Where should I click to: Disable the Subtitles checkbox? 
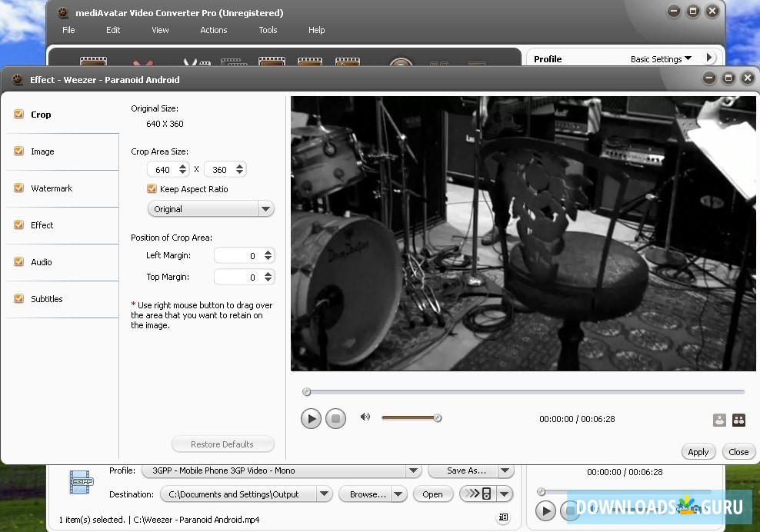(x=19, y=299)
